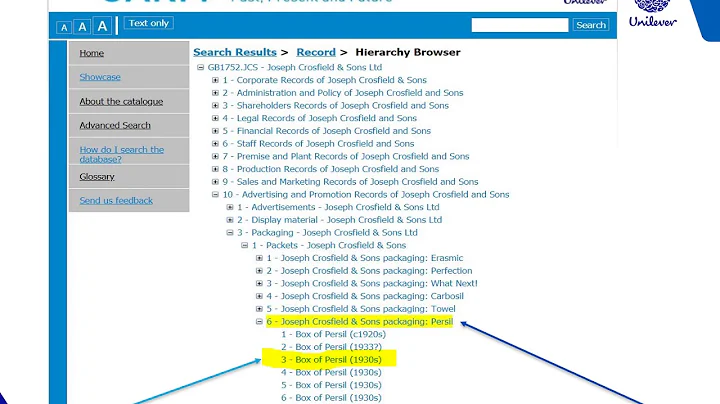
Task: Expand packaging: Erasmic node
Action: (259, 258)
